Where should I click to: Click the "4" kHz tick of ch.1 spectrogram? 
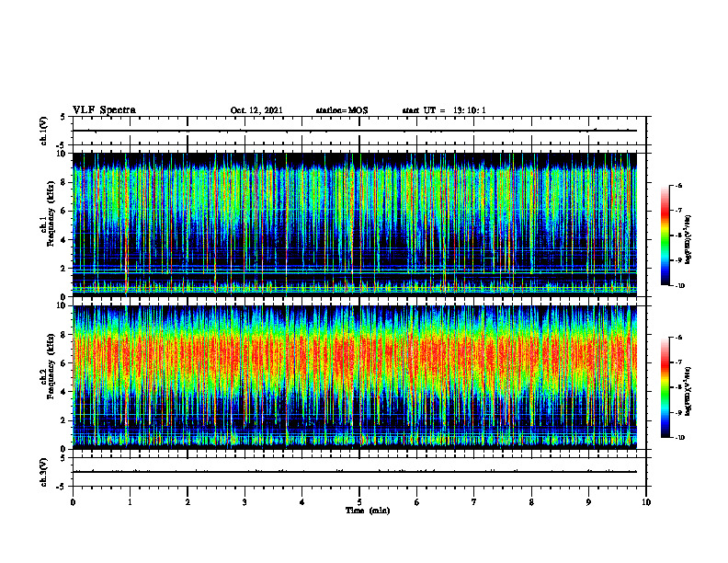[64, 240]
